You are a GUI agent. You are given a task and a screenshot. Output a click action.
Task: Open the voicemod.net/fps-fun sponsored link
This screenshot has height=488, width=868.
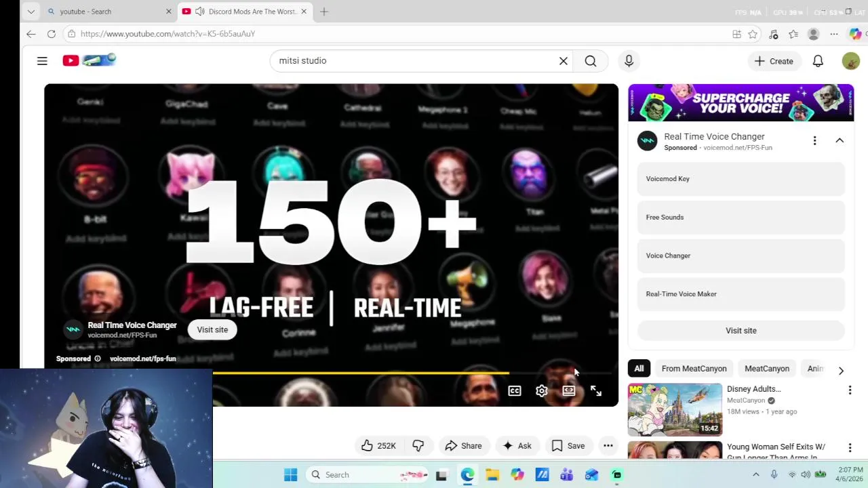click(x=142, y=359)
